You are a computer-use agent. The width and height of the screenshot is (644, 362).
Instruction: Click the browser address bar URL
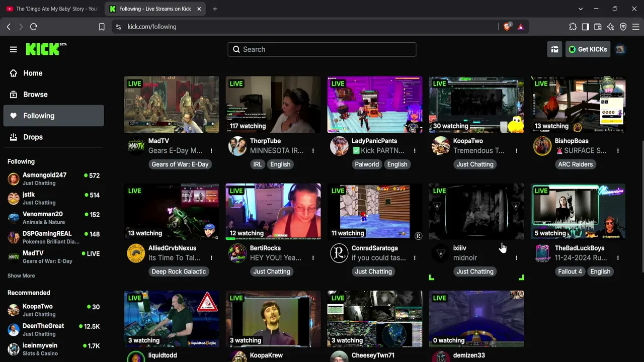pos(152,27)
